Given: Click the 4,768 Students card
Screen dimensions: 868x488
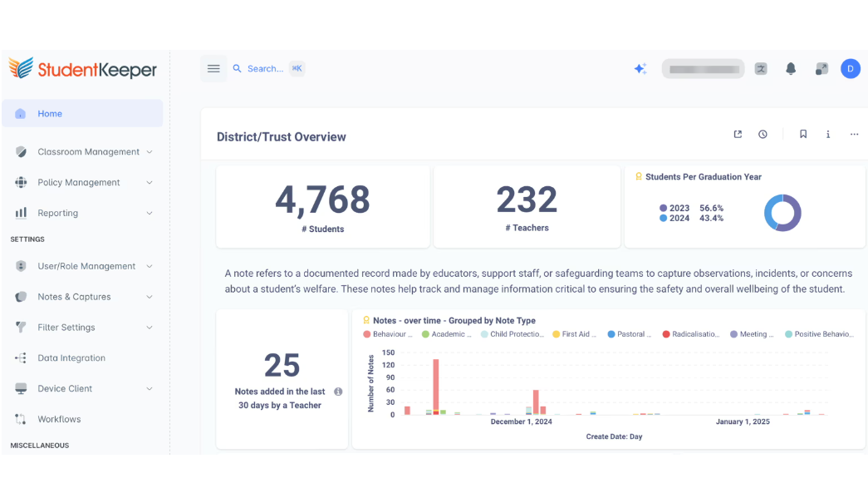Looking at the screenshot, I should (x=323, y=207).
